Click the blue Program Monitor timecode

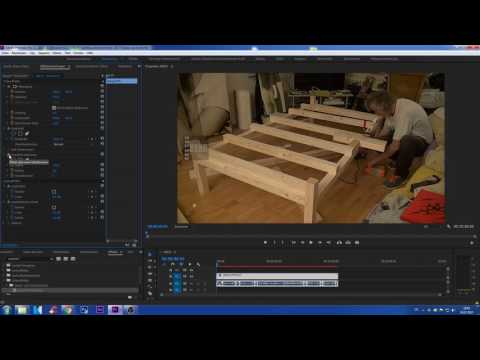pos(158,227)
